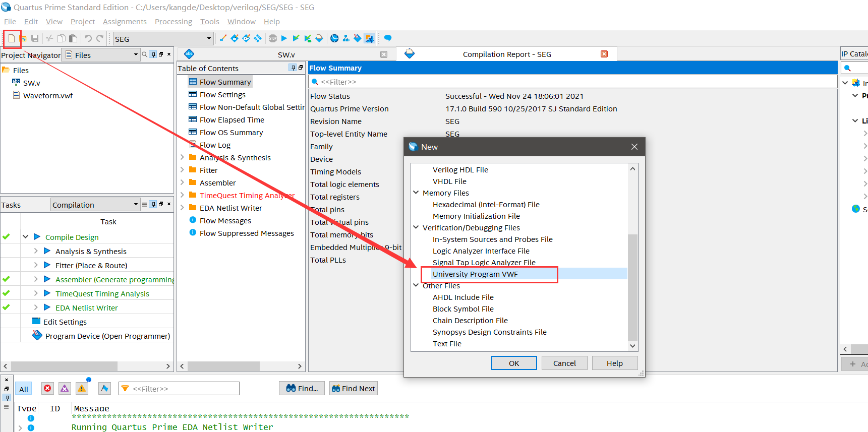Click the Tasks panel horizontal scrollbar
This screenshot has width=868, height=432.
(64, 366)
